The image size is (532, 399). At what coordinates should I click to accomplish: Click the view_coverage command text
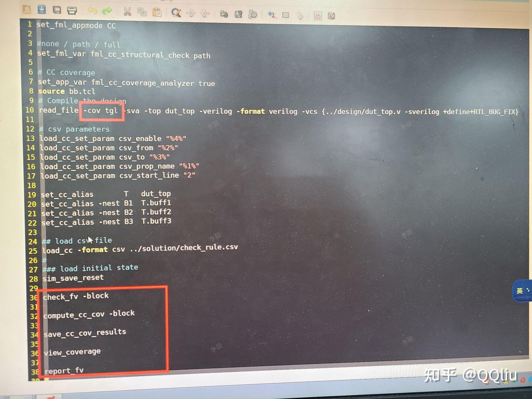pos(72,352)
